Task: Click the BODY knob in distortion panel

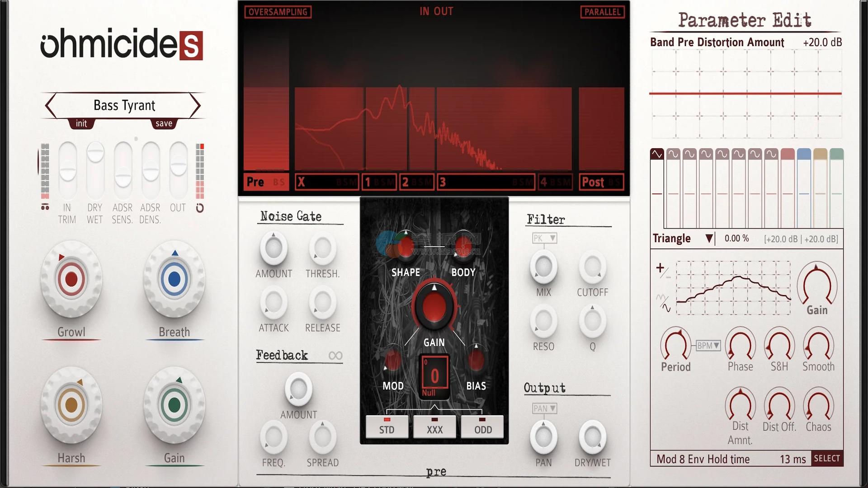Action: pos(463,245)
